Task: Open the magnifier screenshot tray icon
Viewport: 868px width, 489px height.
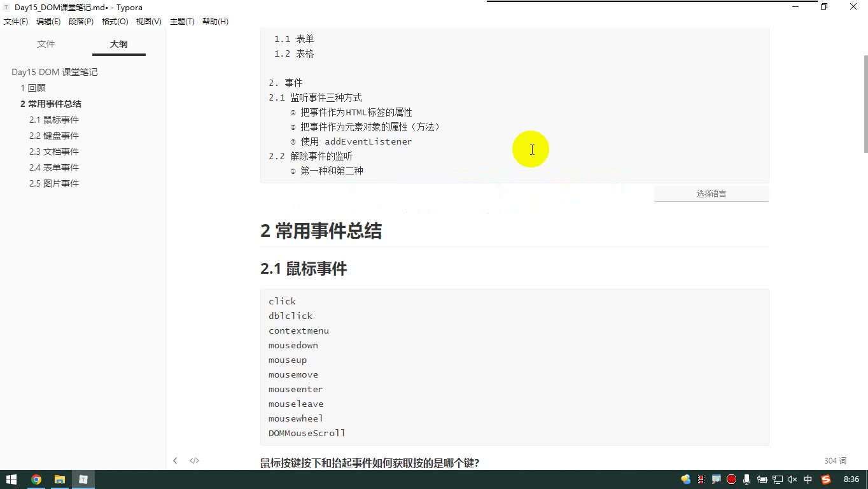Action: coord(717,479)
